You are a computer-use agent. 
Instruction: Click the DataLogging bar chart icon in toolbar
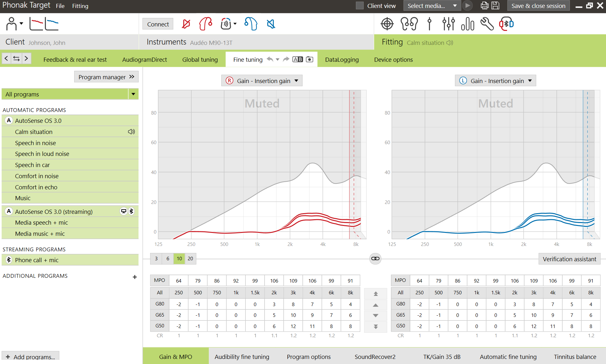click(x=468, y=24)
